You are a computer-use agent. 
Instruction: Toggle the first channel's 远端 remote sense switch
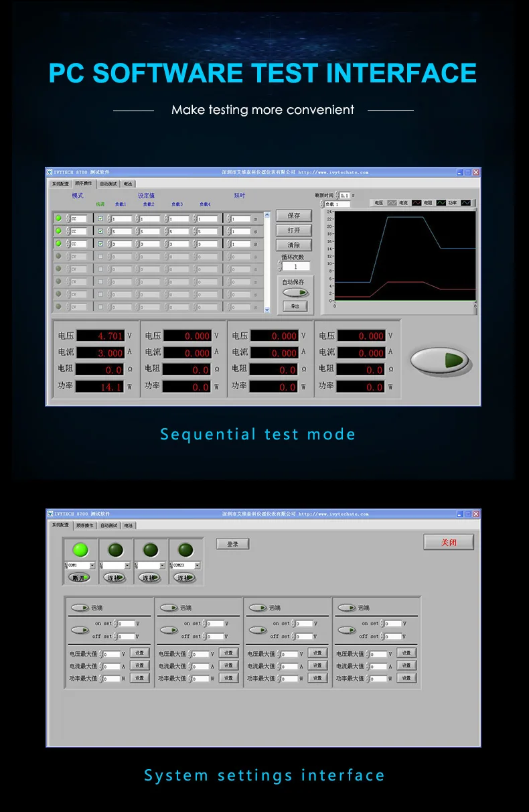click(x=80, y=608)
